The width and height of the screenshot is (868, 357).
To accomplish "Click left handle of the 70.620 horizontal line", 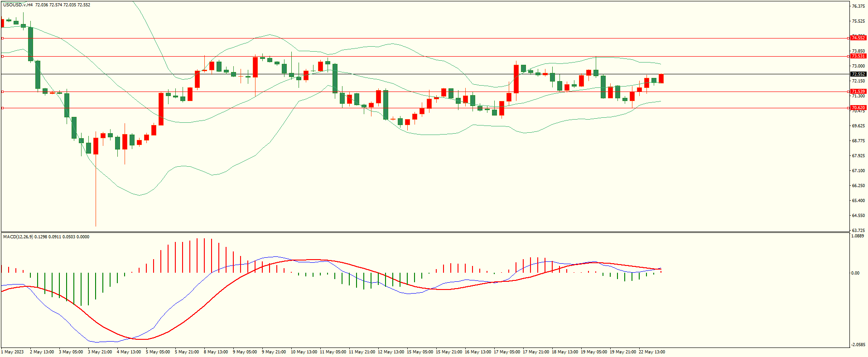I will tap(2, 108).
